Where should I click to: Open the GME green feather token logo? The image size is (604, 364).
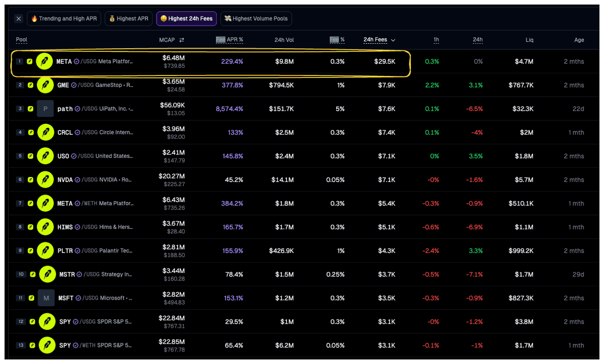pos(45,85)
